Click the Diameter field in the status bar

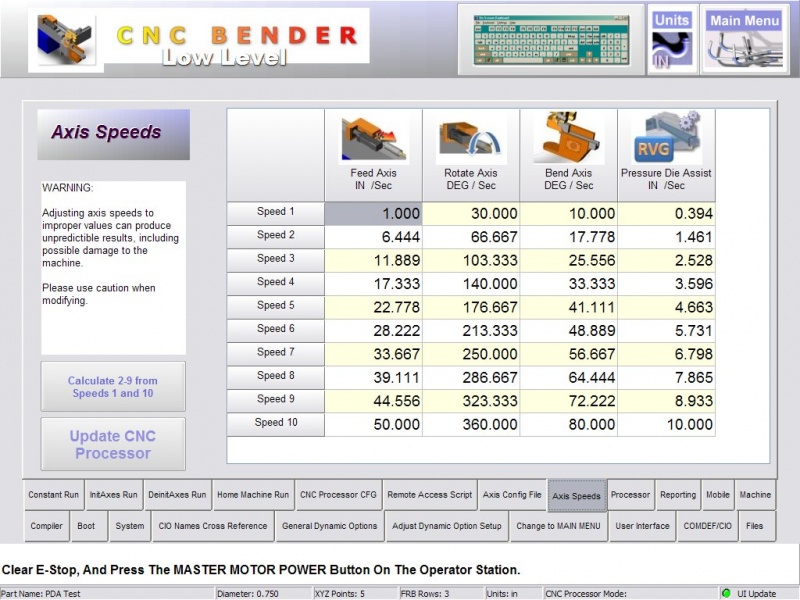coord(260,591)
